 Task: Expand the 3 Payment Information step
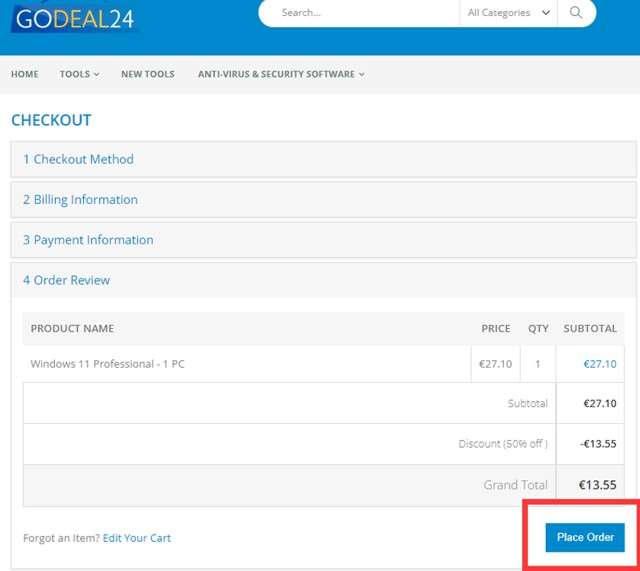(88, 240)
